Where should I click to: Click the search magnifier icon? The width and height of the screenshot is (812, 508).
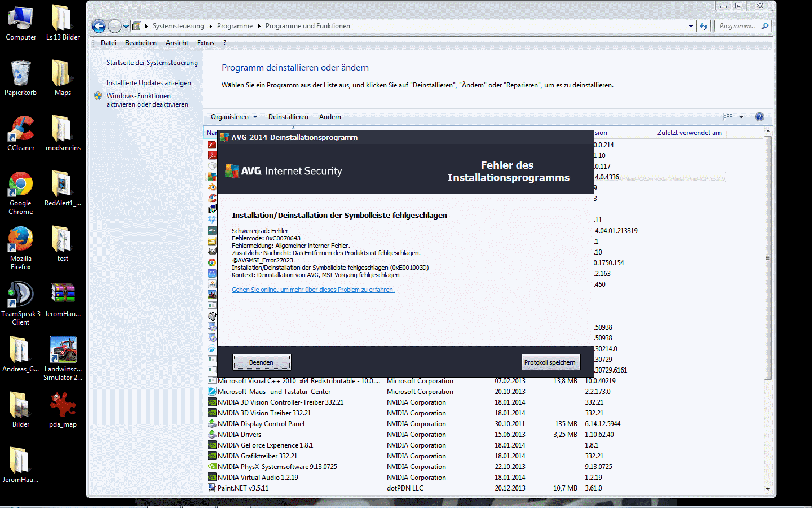tap(765, 26)
